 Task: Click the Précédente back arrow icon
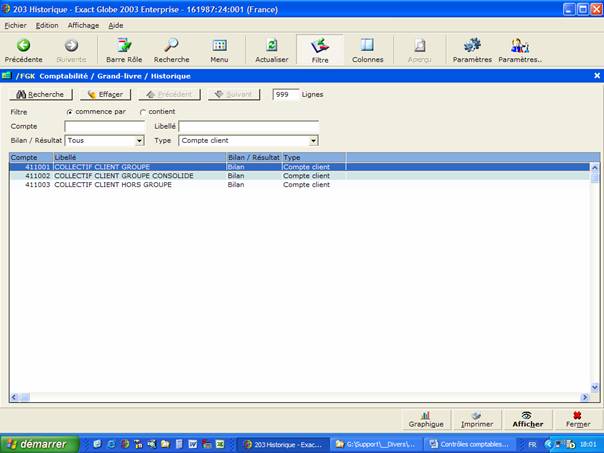(x=23, y=46)
